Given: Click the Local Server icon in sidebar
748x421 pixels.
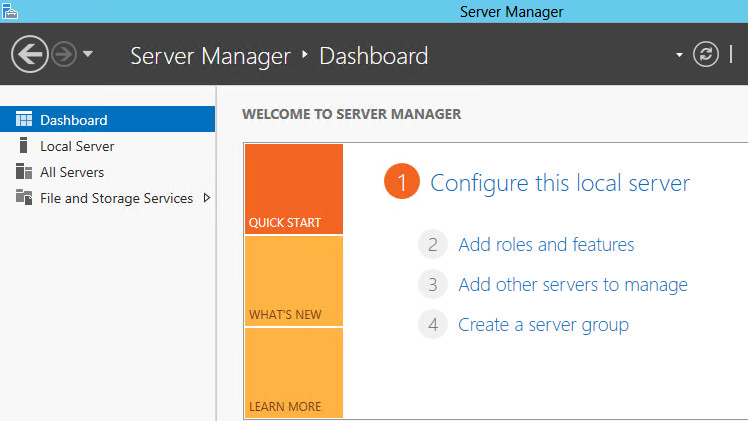Looking at the screenshot, I should point(24,146).
